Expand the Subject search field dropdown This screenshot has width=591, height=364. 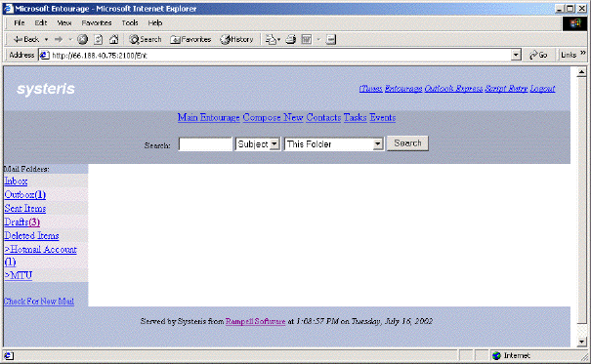click(x=274, y=143)
